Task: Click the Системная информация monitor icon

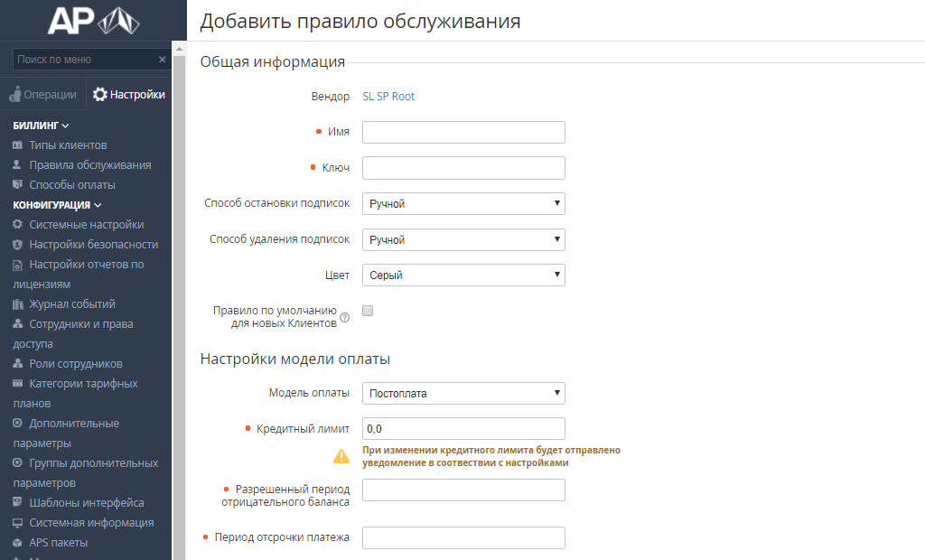Action: pos(18,523)
